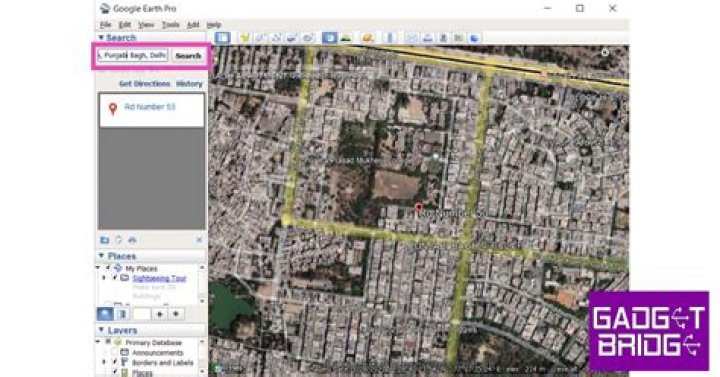Click the panel view icon beside places search icon
Viewport: 720px width, 377px height.
122,314
